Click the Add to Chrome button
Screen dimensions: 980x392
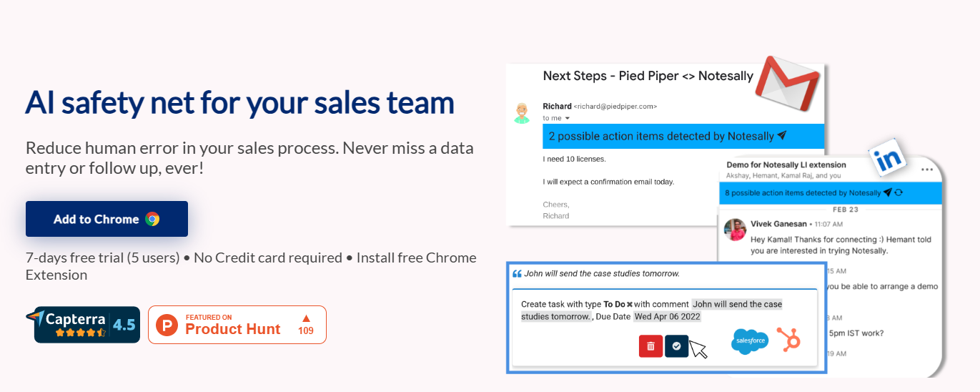(x=107, y=219)
